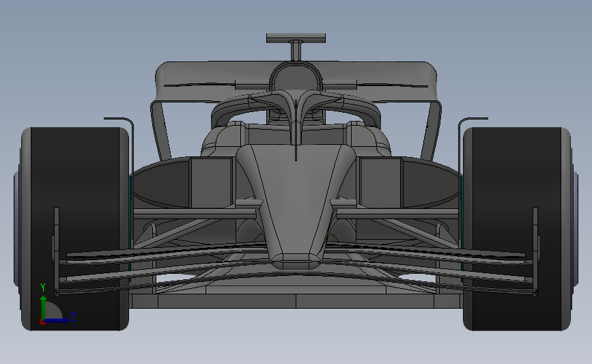Viewport: 592px width, 364px height.
Task: Select the front tire opposite the triad
Action: click(517, 229)
